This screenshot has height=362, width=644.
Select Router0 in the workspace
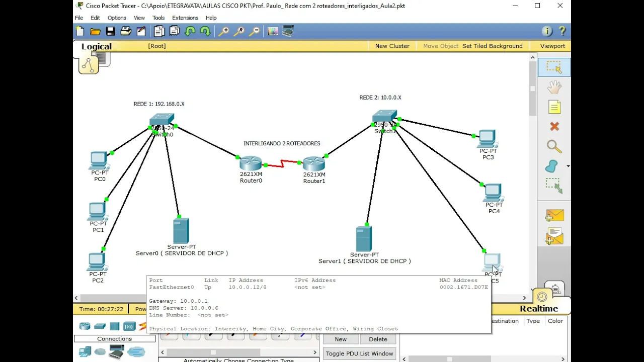point(251,163)
